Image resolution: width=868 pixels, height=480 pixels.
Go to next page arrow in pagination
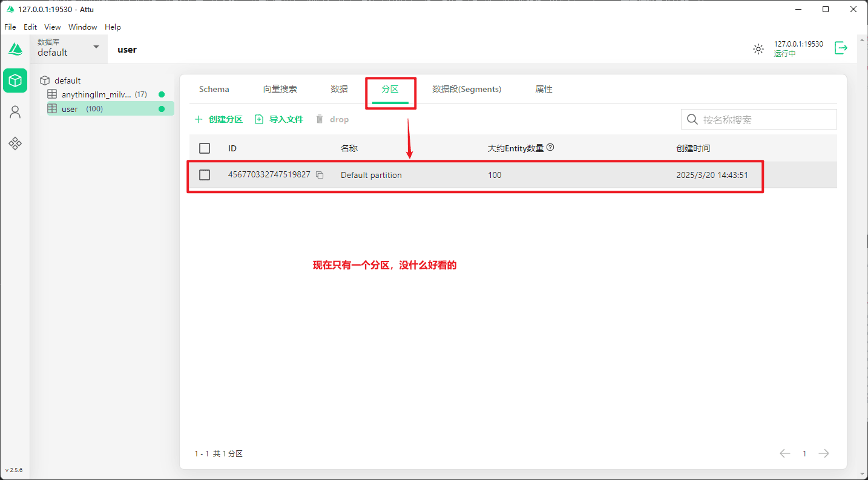click(x=823, y=453)
